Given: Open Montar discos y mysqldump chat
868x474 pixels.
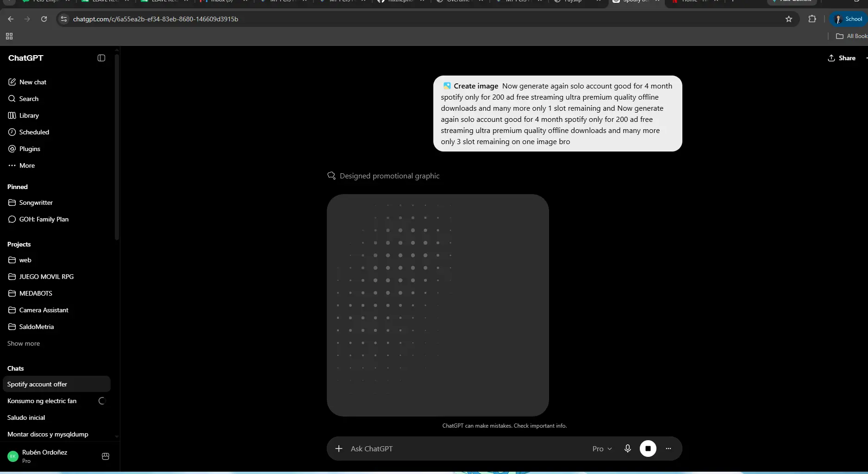Looking at the screenshot, I should (x=57, y=434).
